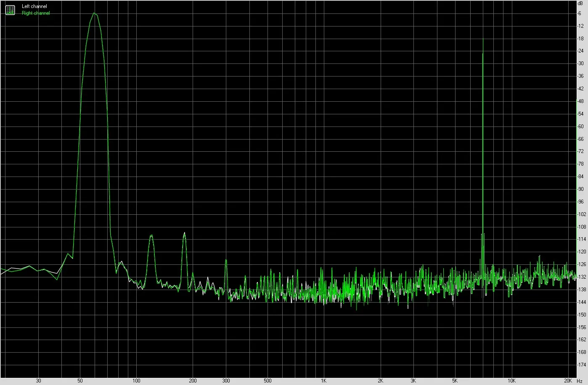This screenshot has height=385, width=588.
Task: Click the -18 dB axis label
Action: click(580, 39)
